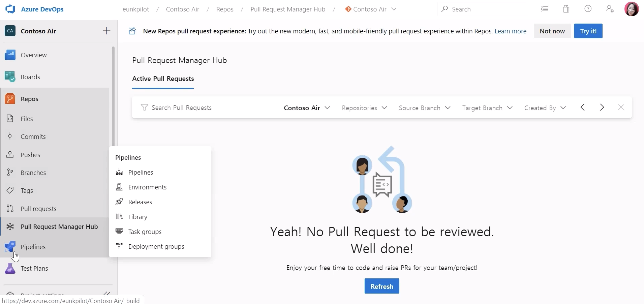The width and height of the screenshot is (644, 304).
Task: Click the Library books icon in the flyout
Action: coord(119,217)
